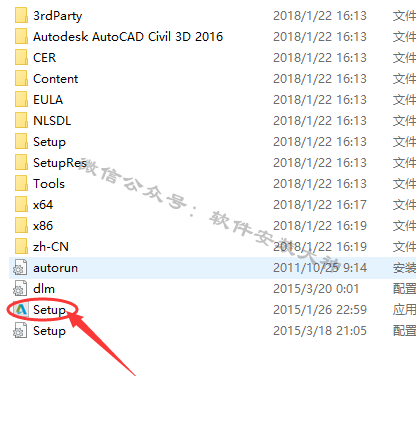Click the dlm file date 2015/3/20 0:01
The height and width of the screenshot is (437, 416).
click(x=316, y=289)
